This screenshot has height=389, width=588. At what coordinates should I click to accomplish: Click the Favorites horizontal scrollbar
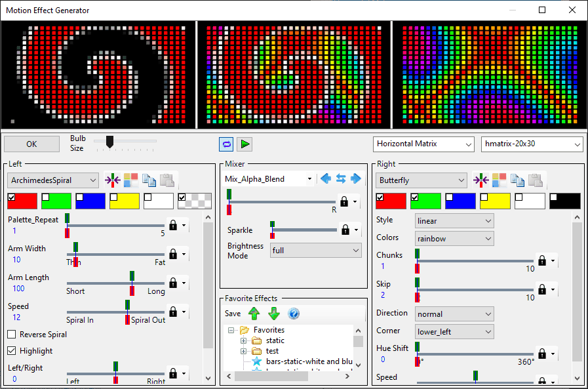pyautogui.click(x=271, y=376)
